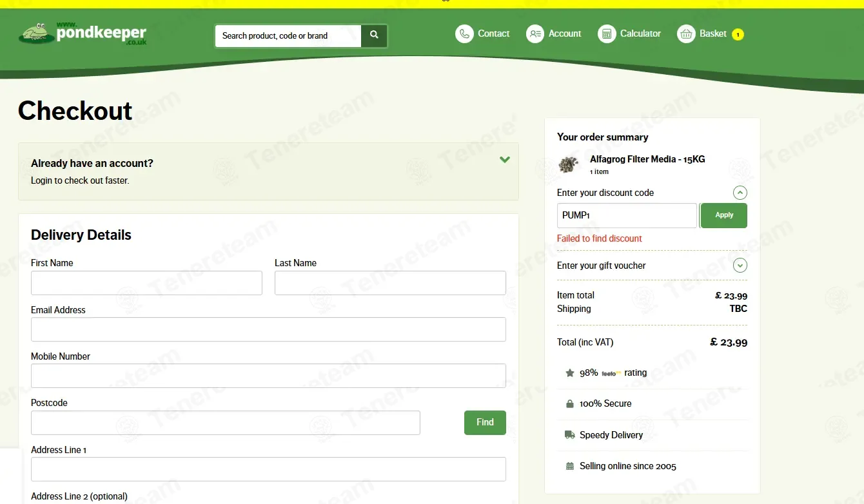This screenshot has height=504, width=864.
Task: Click the Contact phone icon
Action: [x=464, y=34]
